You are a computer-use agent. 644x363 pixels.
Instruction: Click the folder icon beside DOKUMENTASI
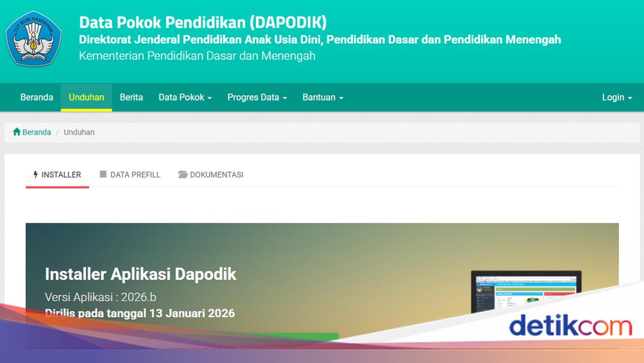182,175
